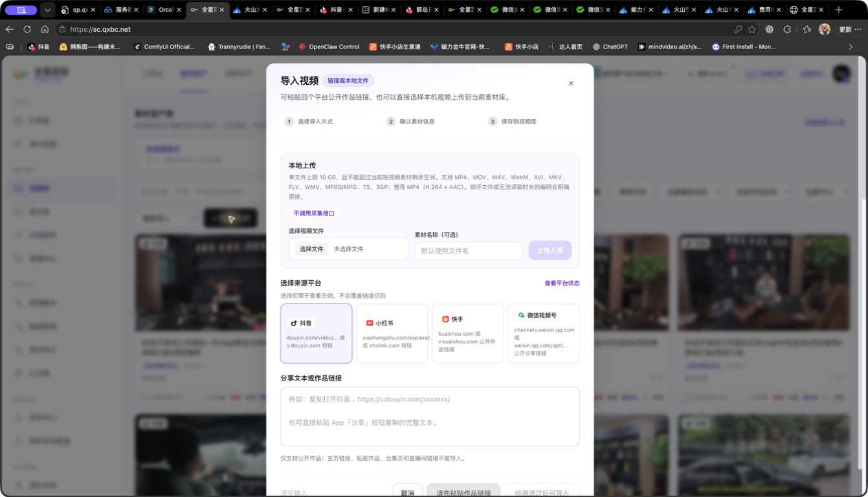Open the 抖音 bookmark in bookmarks bar
868x497 pixels.
(38, 47)
